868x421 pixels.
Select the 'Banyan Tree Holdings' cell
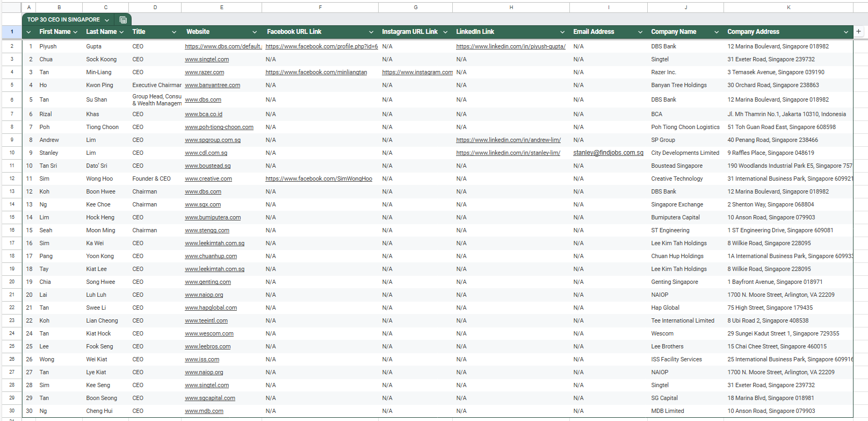685,85
